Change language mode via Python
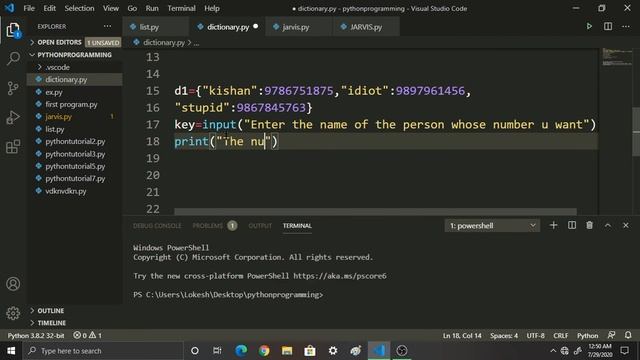The height and width of the screenshot is (360, 640). tap(587, 336)
